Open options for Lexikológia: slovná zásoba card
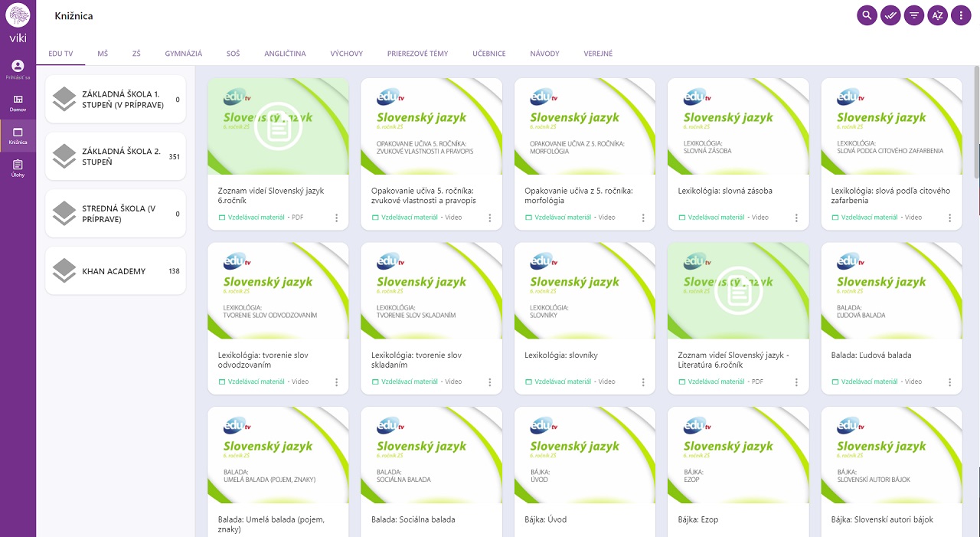Image resolution: width=980 pixels, height=537 pixels. coord(796,218)
